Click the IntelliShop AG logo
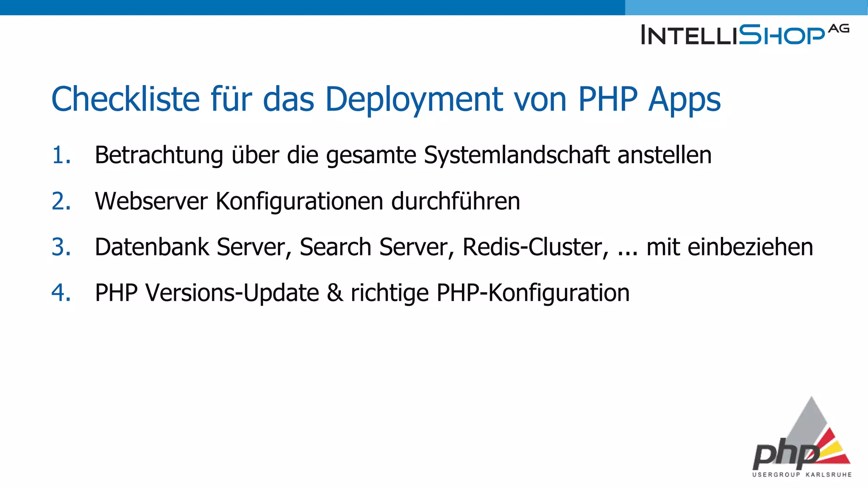868x488 pixels. (746, 34)
